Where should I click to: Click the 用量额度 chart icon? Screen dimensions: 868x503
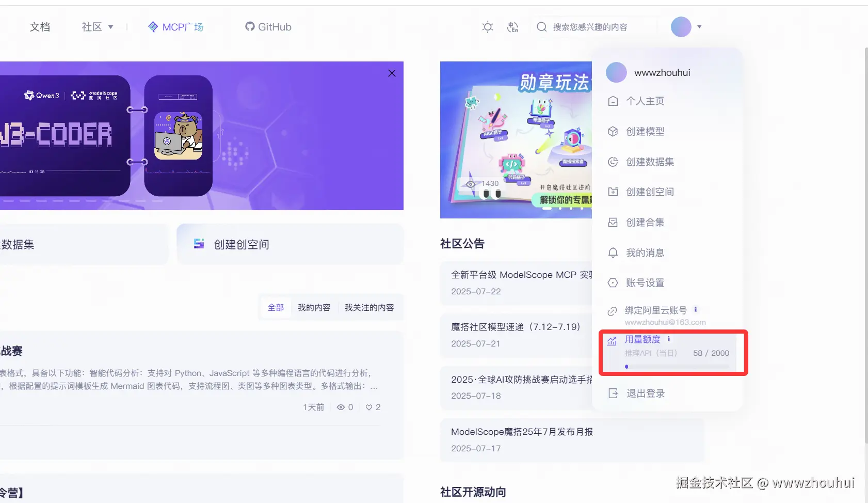[x=612, y=341]
